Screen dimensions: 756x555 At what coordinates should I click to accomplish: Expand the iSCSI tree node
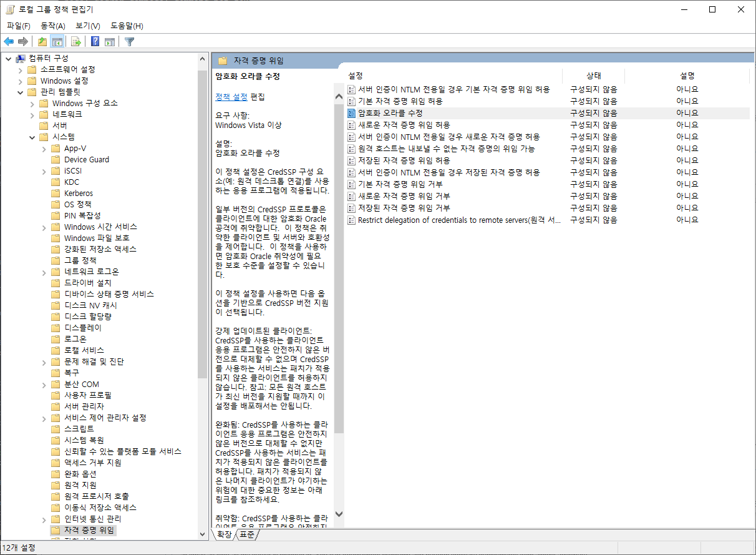click(x=44, y=170)
